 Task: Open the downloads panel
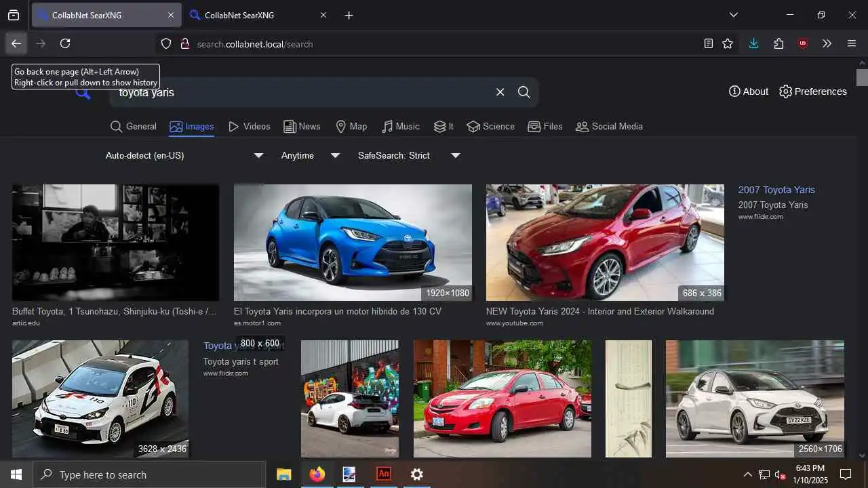[753, 43]
